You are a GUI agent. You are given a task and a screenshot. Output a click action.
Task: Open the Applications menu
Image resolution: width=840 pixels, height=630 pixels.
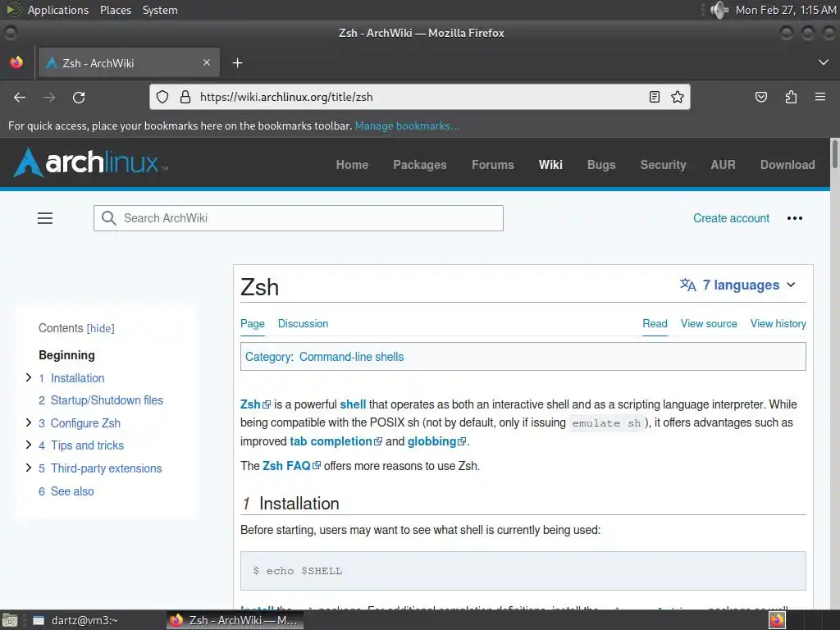pyautogui.click(x=58, y=10)
